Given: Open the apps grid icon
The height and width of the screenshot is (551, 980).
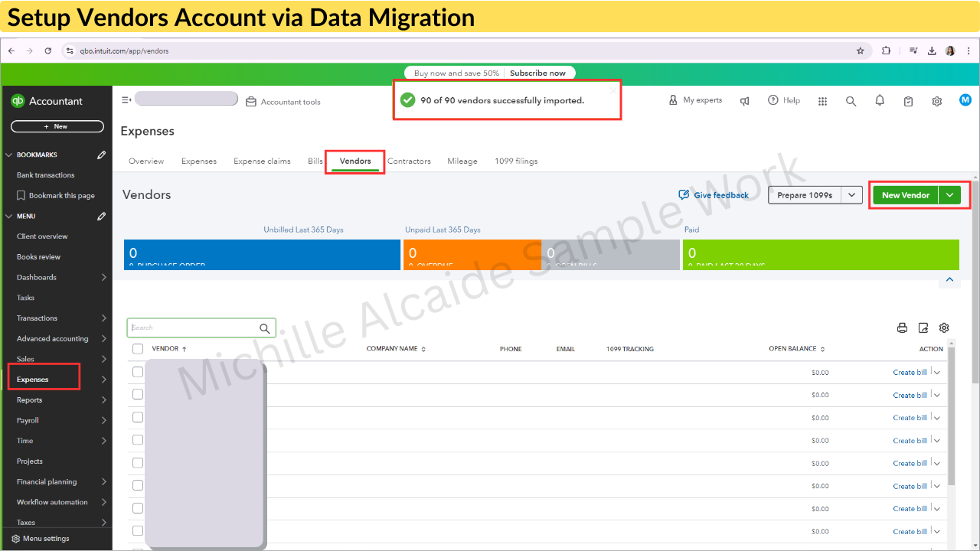Looking at the screenshot, I should pos(823,101).
